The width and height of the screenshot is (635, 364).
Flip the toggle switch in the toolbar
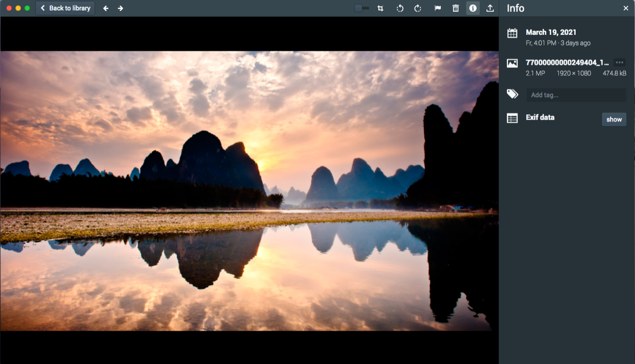click(x=362, y=8)
